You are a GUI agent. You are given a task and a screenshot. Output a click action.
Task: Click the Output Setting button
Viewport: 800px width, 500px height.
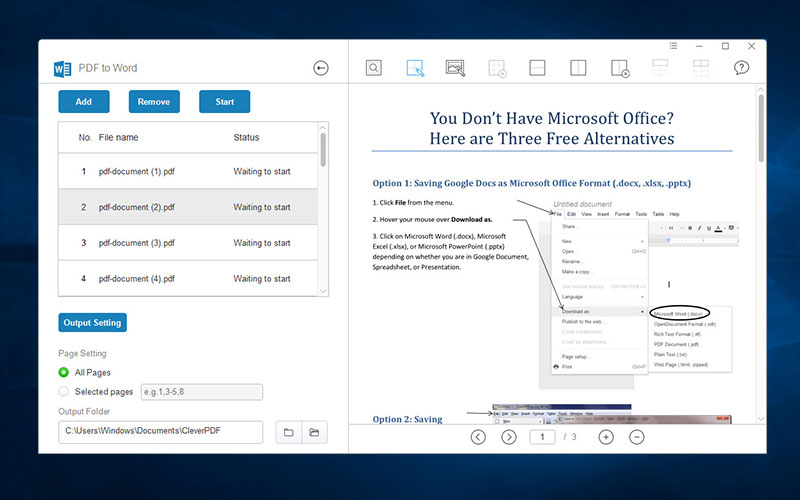tap(92, 322)
